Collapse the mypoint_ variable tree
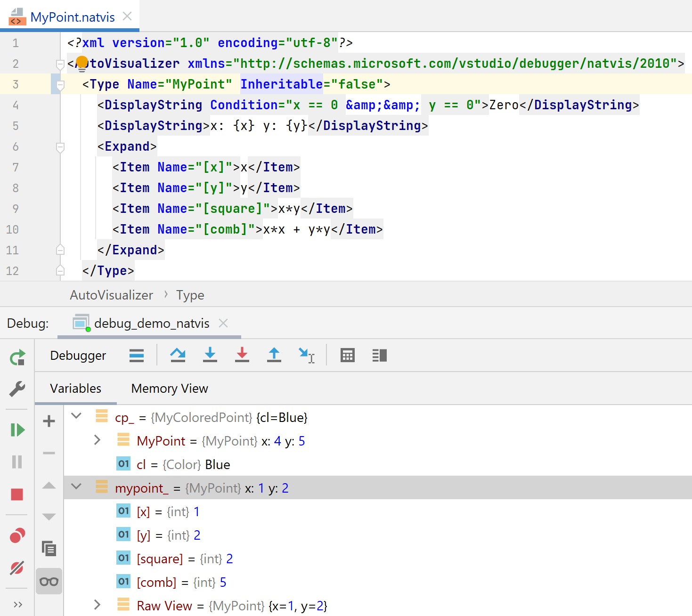The width and height of the screenshot is (692, 616). (76, 487)
